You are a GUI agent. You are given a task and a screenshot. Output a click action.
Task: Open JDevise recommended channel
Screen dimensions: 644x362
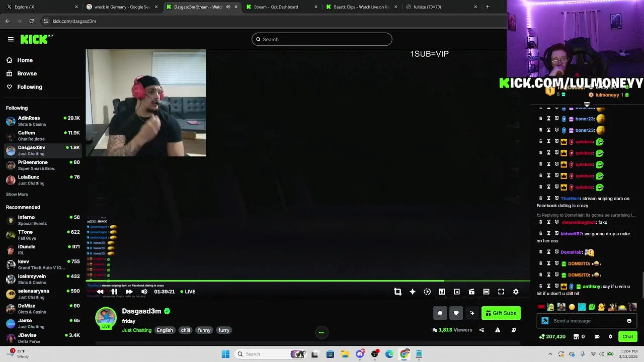tap(42, 338)
